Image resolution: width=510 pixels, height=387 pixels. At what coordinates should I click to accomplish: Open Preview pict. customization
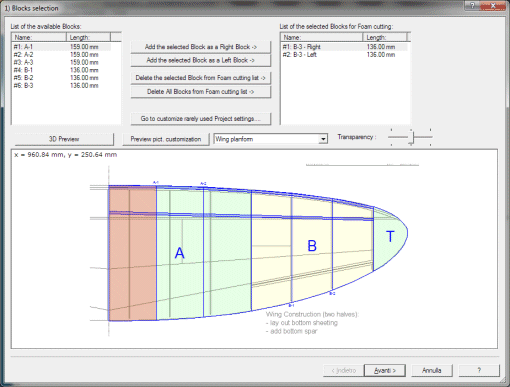166,139
